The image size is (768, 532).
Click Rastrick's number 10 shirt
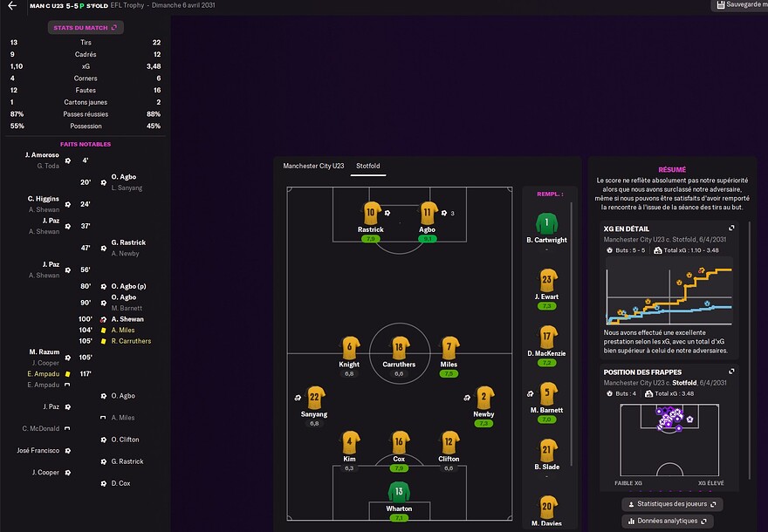click(x=371, y=213)
